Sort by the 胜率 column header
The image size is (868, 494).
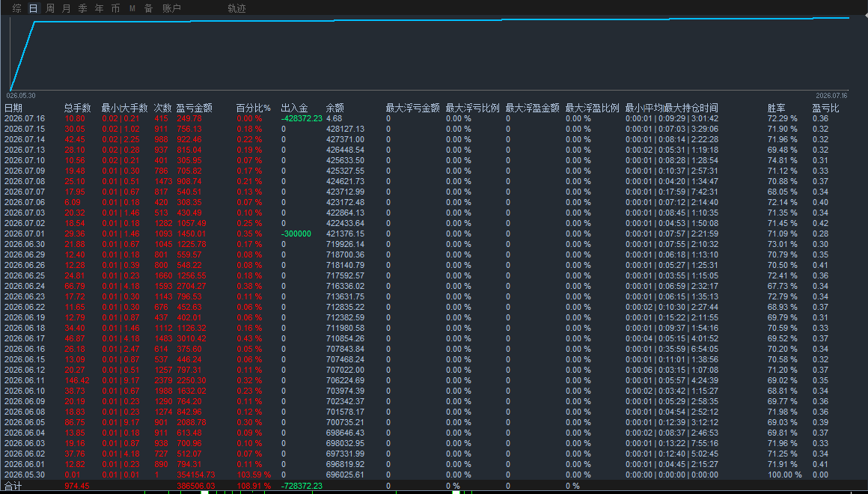pyautogui.click(x=777, y=108)
